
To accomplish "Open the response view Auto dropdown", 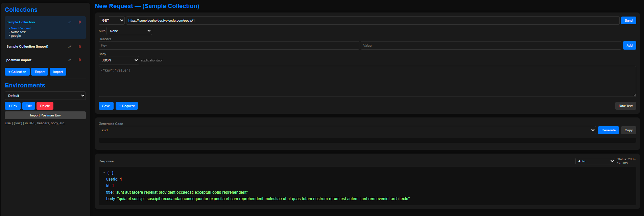I will click(x=595, y=161).
